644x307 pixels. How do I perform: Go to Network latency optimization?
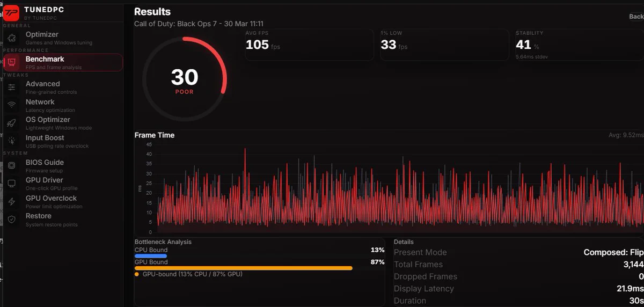63,105
